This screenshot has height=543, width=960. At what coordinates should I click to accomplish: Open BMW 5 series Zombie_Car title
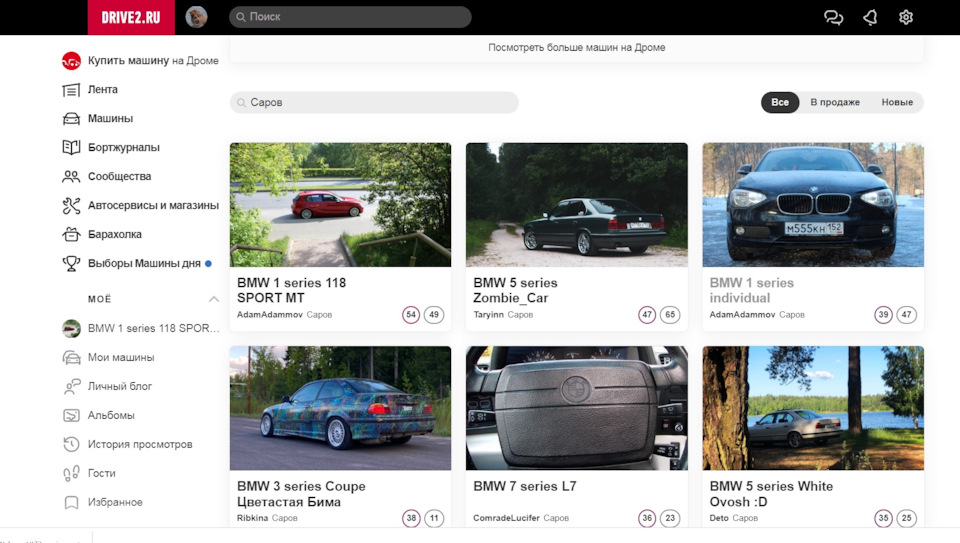pyautogui.click(x=515, y=291)
